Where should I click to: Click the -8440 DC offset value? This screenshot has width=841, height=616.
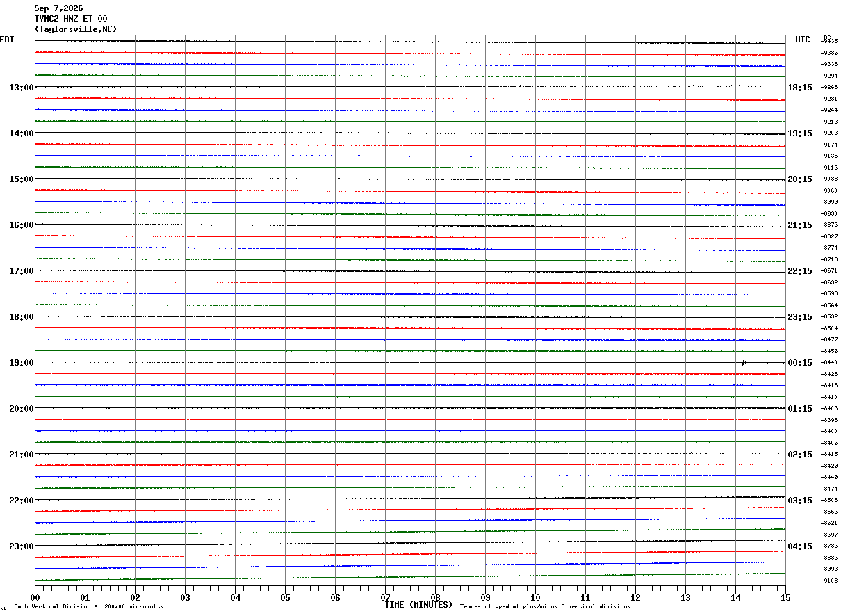(830, 363)
